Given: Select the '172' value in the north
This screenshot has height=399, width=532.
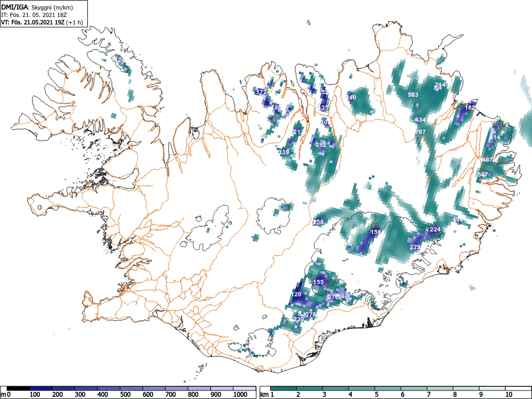Looking at the screenshot, I should [x=262, y=92].
